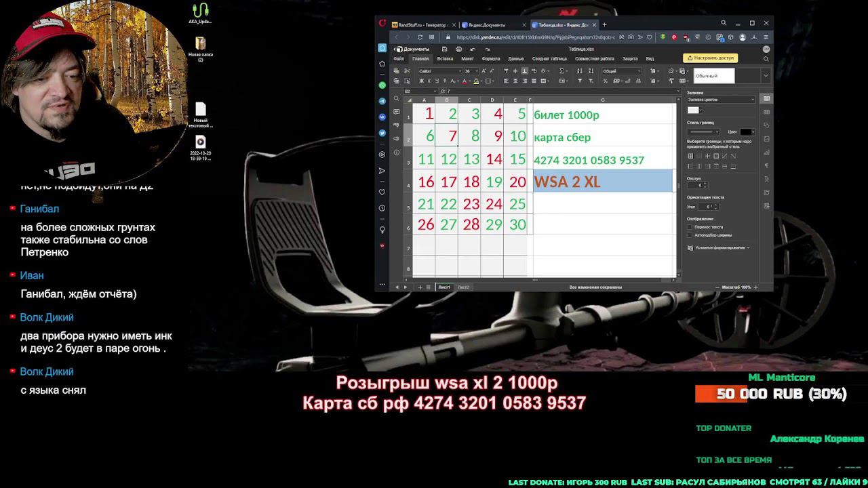Switch to the Вставка tab
Screen dimensions: 868x488
(x=445, y=59)
